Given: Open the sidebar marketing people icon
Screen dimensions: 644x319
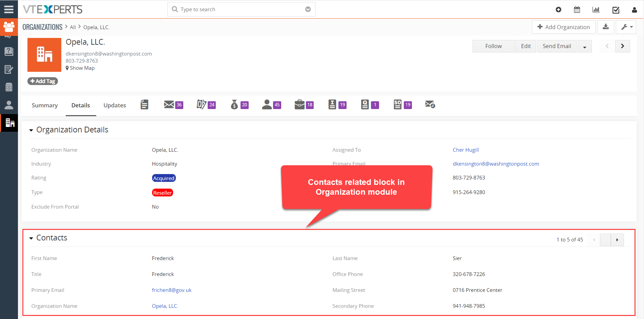Looking at the screenshot, I should tap(9, 26).
